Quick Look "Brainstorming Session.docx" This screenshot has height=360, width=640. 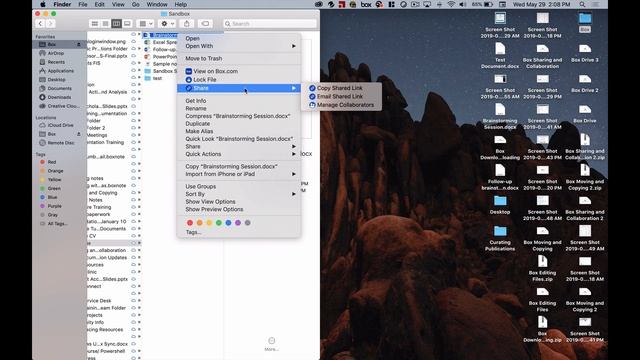(x=239, y=139)
